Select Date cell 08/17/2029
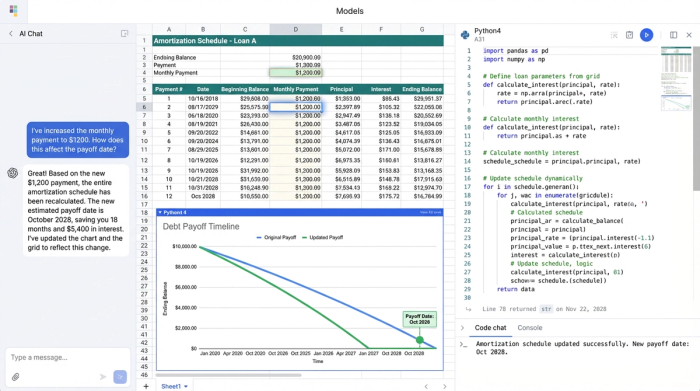Viewport: 700px width, 391px height. coord(203,107)
